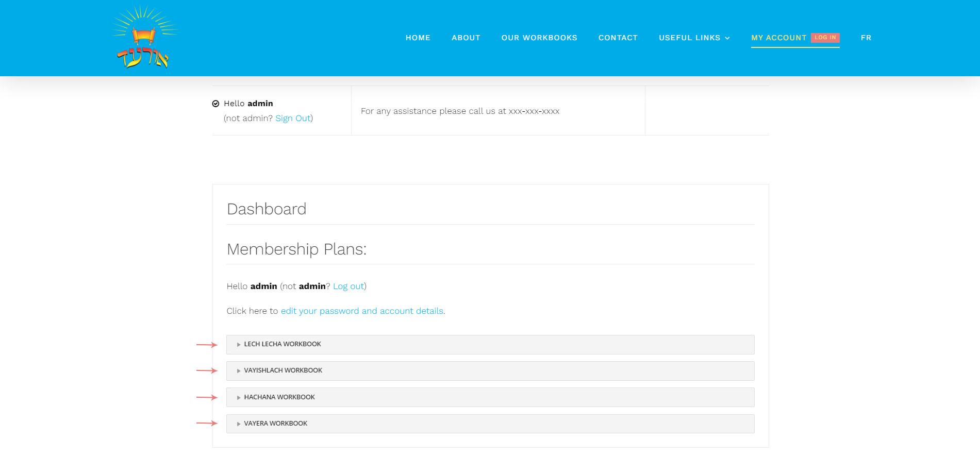Click the chevron icon beside Useful Links
This screenshot has height=456, width=980.
727,38
